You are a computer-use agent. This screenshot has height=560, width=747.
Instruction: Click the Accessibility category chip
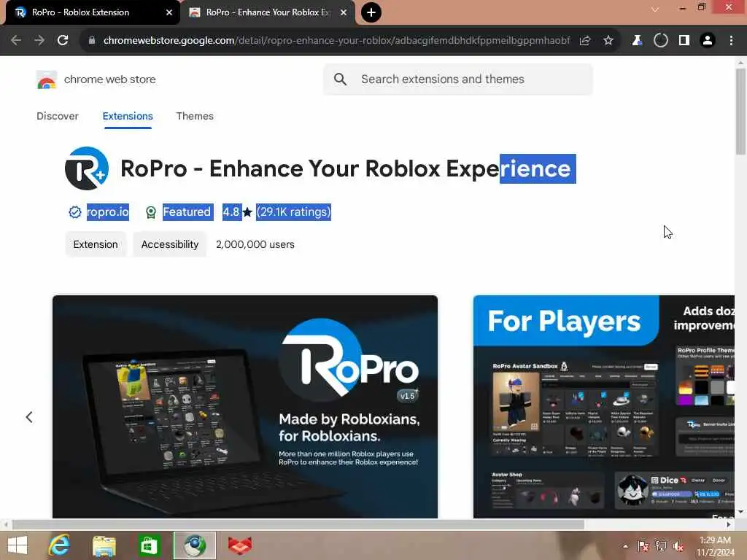point(169,244)
